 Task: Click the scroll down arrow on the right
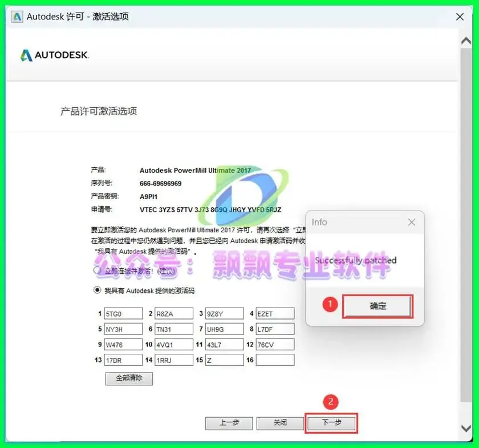466,429
